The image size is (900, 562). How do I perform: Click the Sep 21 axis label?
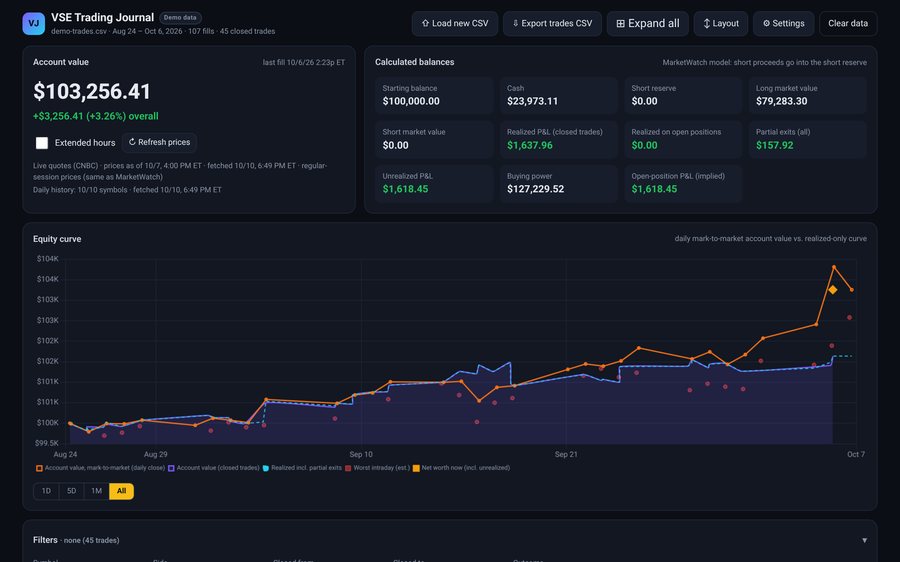[x=566, y=454]
